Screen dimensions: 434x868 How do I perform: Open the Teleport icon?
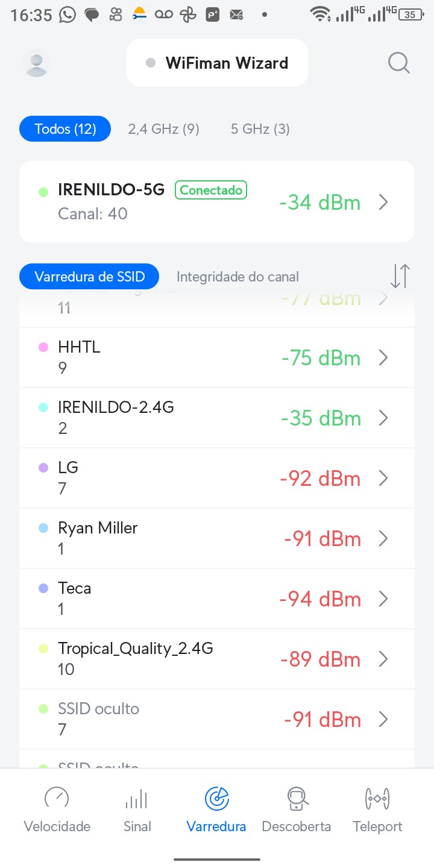click(x=377, y=799)
